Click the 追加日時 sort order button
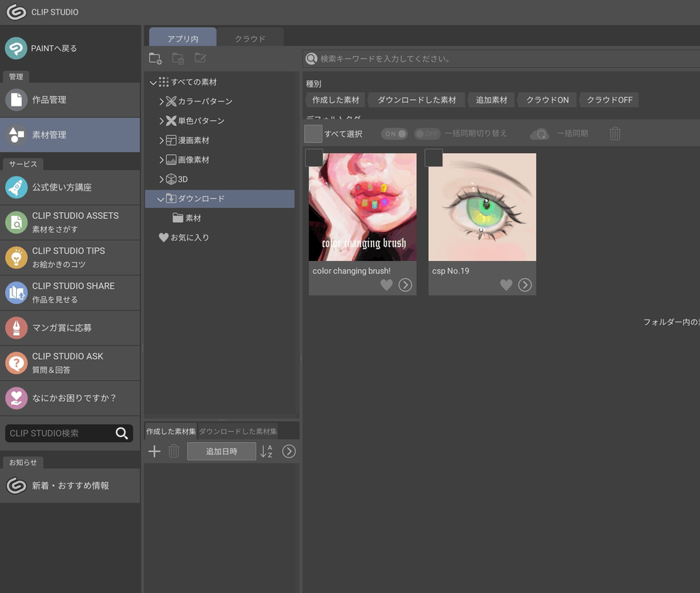The image size is (700, 593). (x=221, y=451)
